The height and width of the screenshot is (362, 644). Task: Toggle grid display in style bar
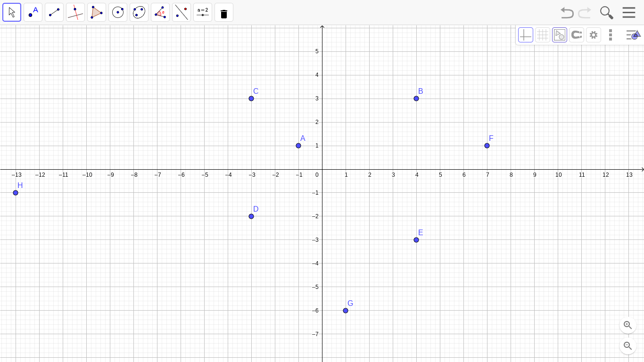pyautogui.click(x=543, y=35)
